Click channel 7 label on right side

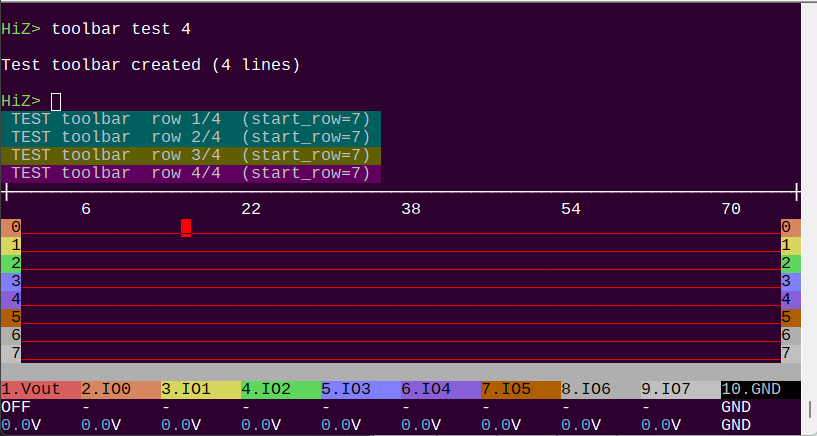pyautogui.click(x=791, y=353)
